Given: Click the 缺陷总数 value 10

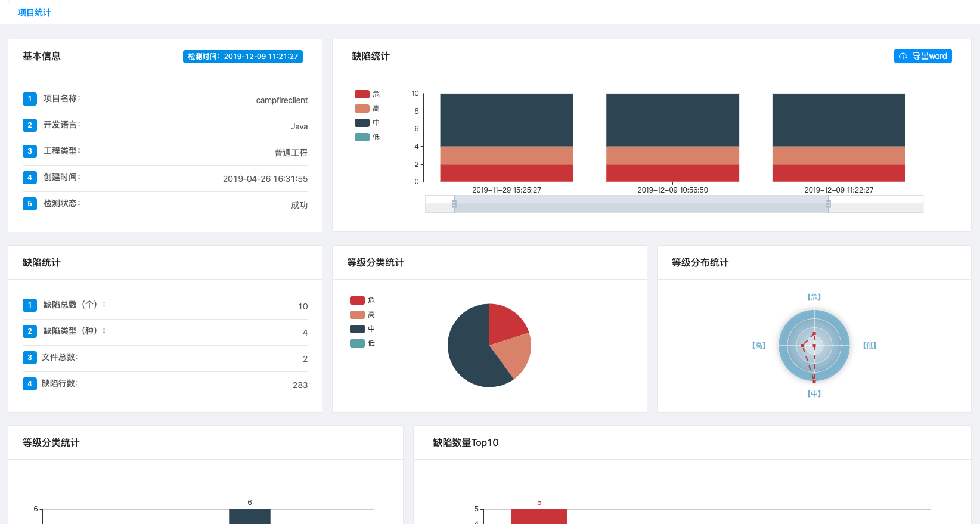Looking at the screenshot, I should tap(303, 306).
